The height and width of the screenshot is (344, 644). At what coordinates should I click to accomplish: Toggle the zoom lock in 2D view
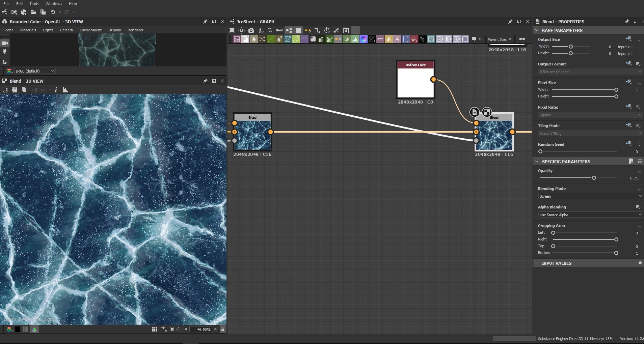pyautogui.click(x=222, y=329)
